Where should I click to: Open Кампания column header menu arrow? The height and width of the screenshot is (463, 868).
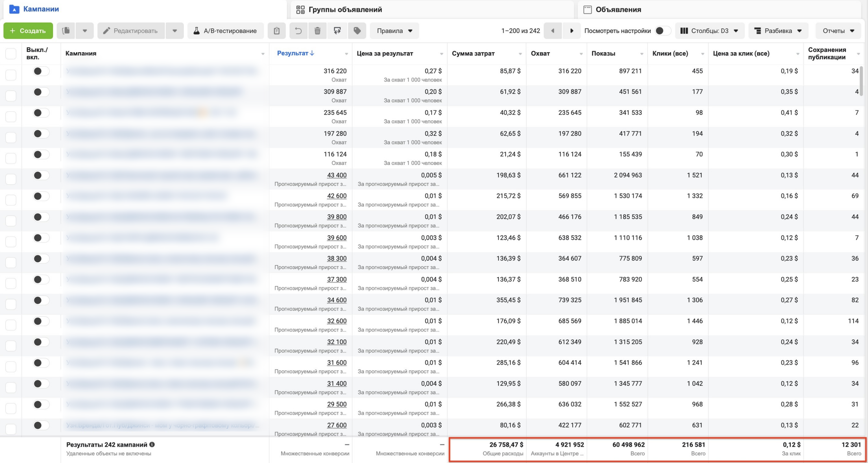(x=263, y=54)
